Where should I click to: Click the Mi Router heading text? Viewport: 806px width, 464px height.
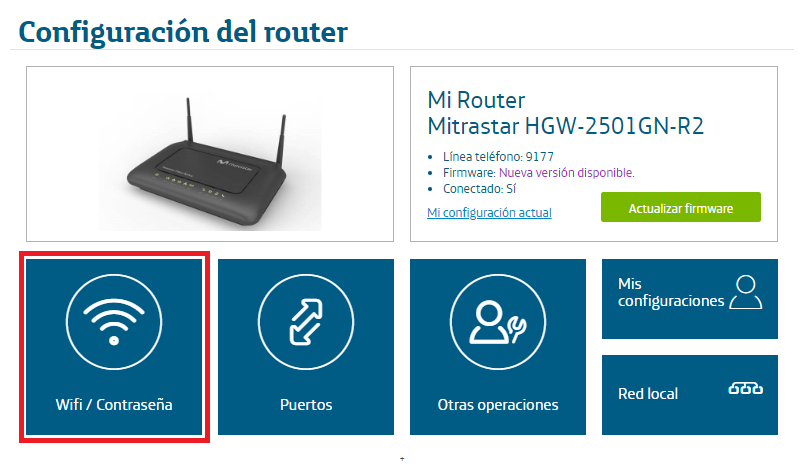point(476,100)
